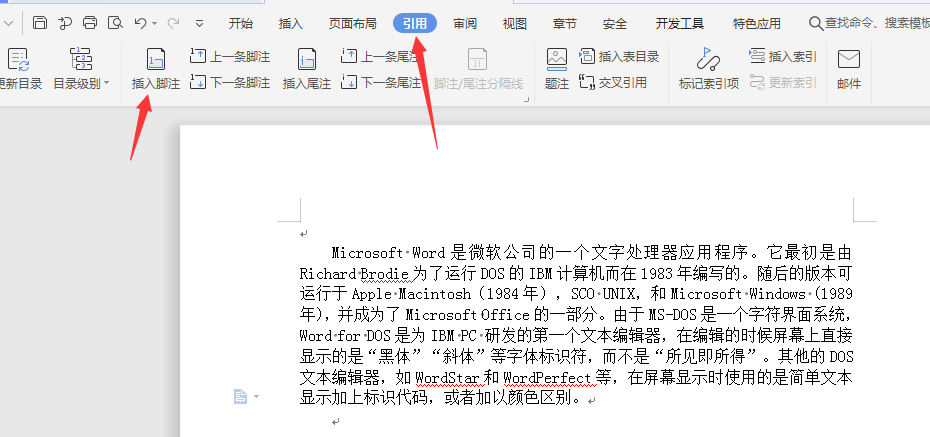Click the 更新目录 icon
The height and width of the screenshot is (437, 930).
click(x=19, y=59)
